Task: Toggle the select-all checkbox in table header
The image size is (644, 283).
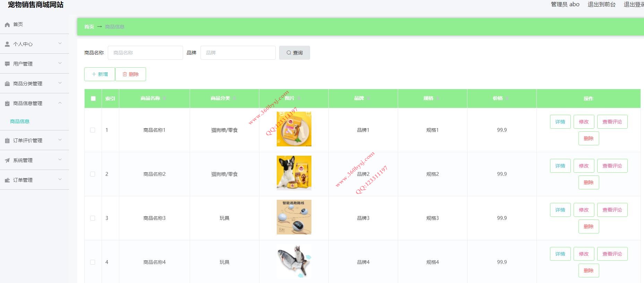Action: coord(93,98)
